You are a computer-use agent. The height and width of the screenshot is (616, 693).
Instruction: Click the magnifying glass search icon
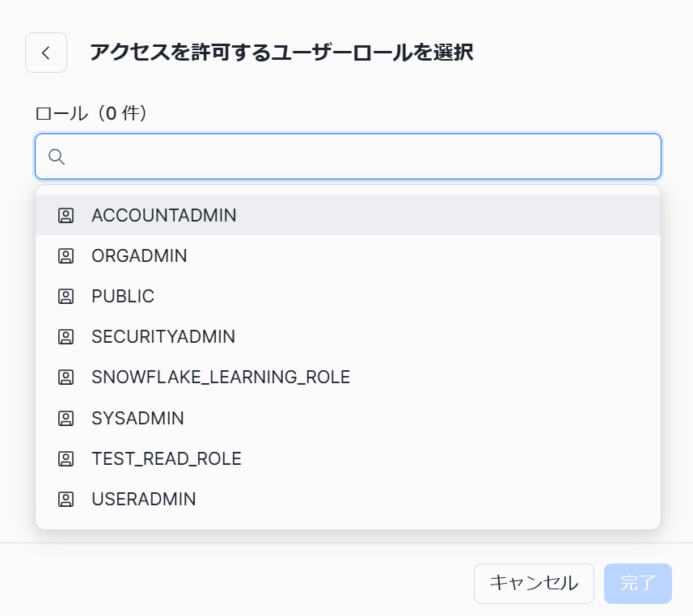(x=57, y=157)
